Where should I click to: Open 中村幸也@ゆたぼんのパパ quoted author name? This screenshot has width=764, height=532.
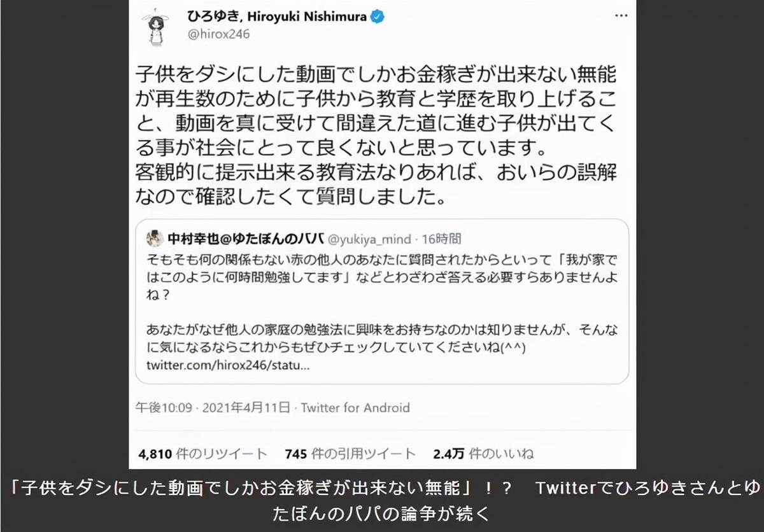pos(246,239)
